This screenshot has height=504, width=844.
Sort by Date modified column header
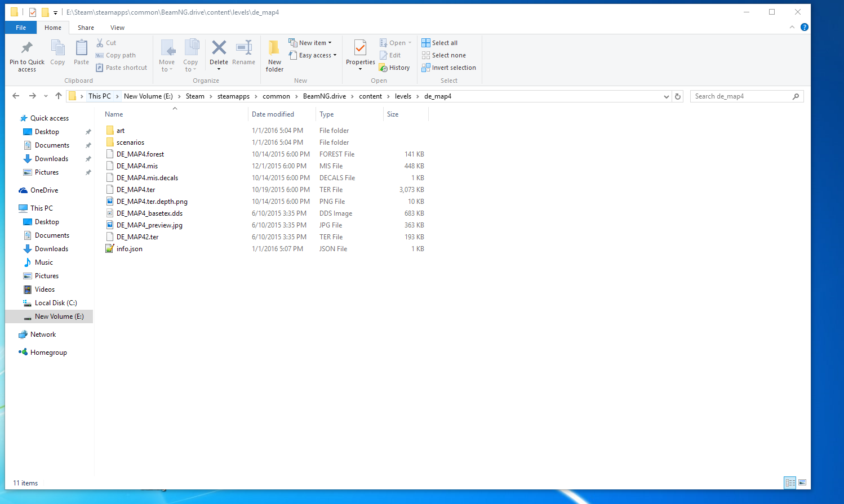282,114
